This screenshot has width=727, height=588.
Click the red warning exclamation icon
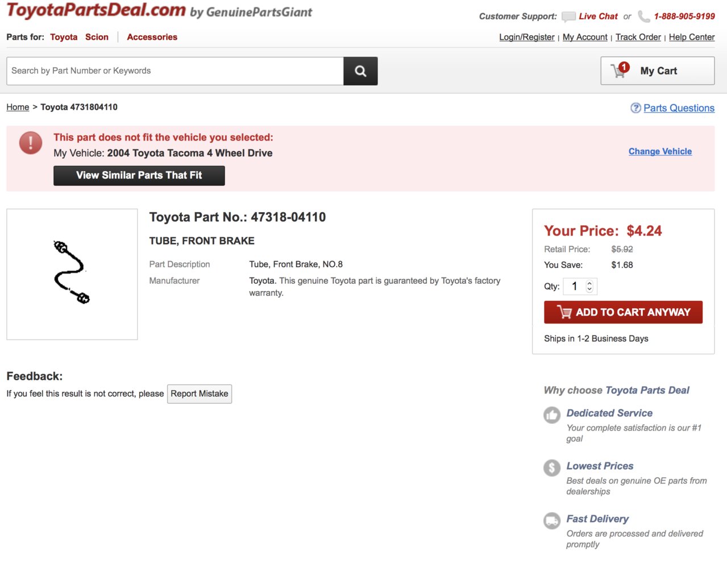pyautogui.click(x=31, y=143)
